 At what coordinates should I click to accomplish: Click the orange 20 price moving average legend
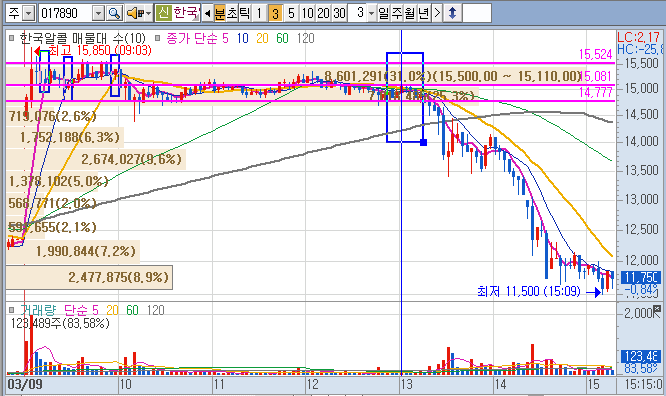click(262, 38)
